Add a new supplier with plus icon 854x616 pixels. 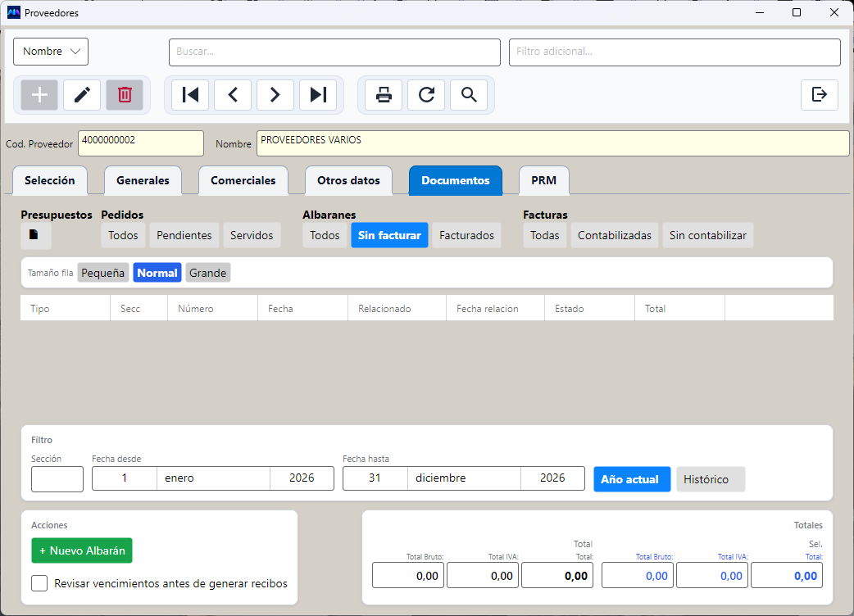[x=39, y=95]
